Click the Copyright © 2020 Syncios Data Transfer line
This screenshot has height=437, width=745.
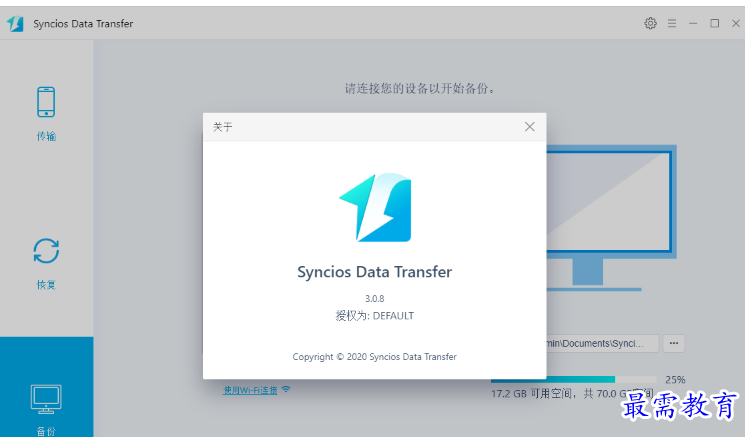[374, 357]
